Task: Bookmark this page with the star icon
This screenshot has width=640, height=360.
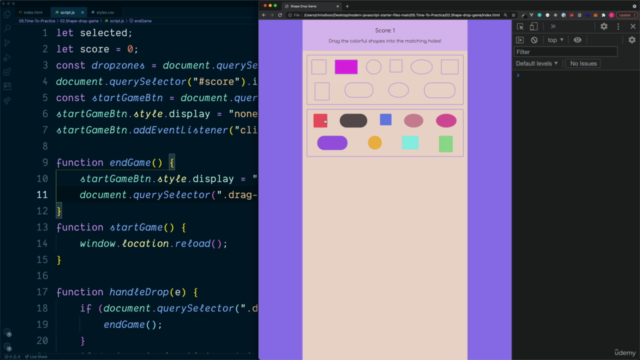Action: [x=513, y=15]
